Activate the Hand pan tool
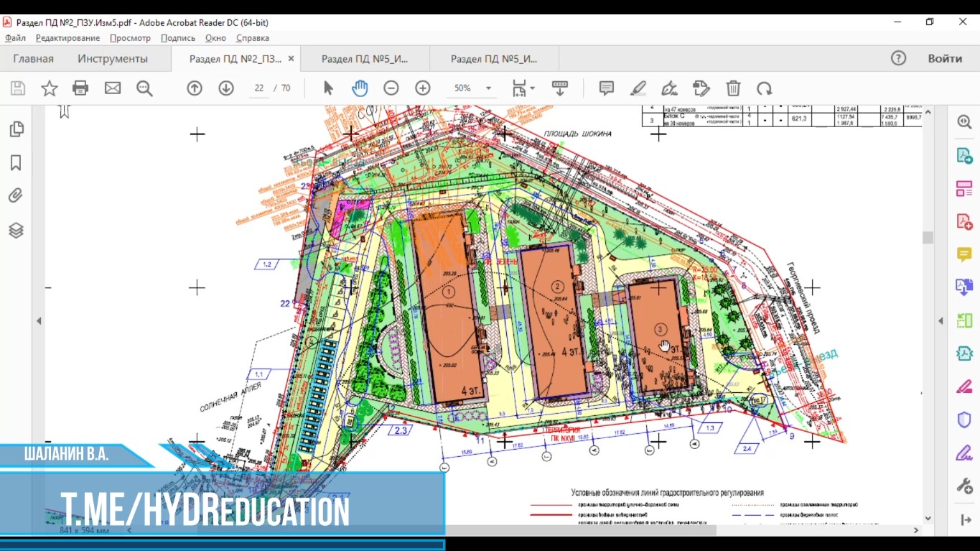Screen dimensions: 980x551 (x=360, y=88)
